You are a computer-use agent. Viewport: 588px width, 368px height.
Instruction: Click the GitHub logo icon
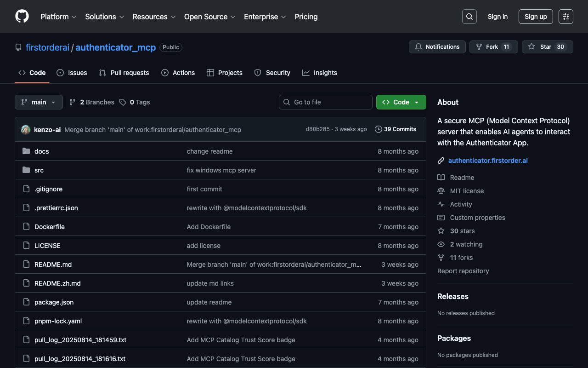coord(22,17)
